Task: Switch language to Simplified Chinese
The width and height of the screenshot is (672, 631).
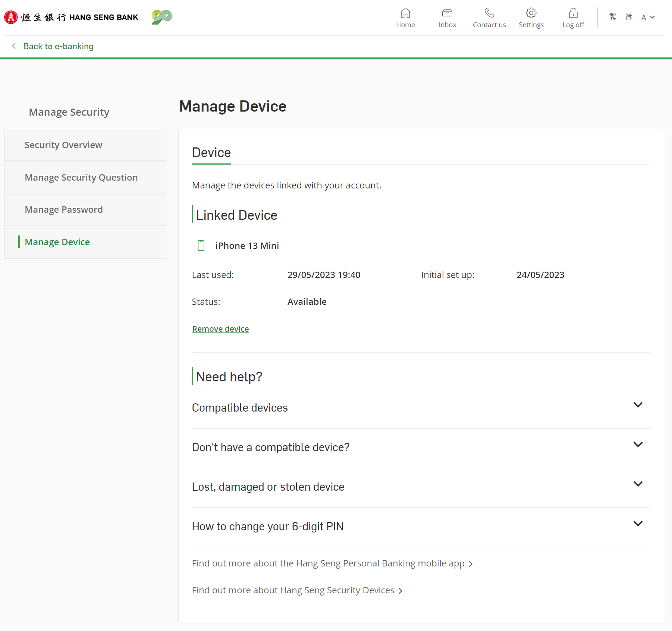Action: (x=629, y=17)
